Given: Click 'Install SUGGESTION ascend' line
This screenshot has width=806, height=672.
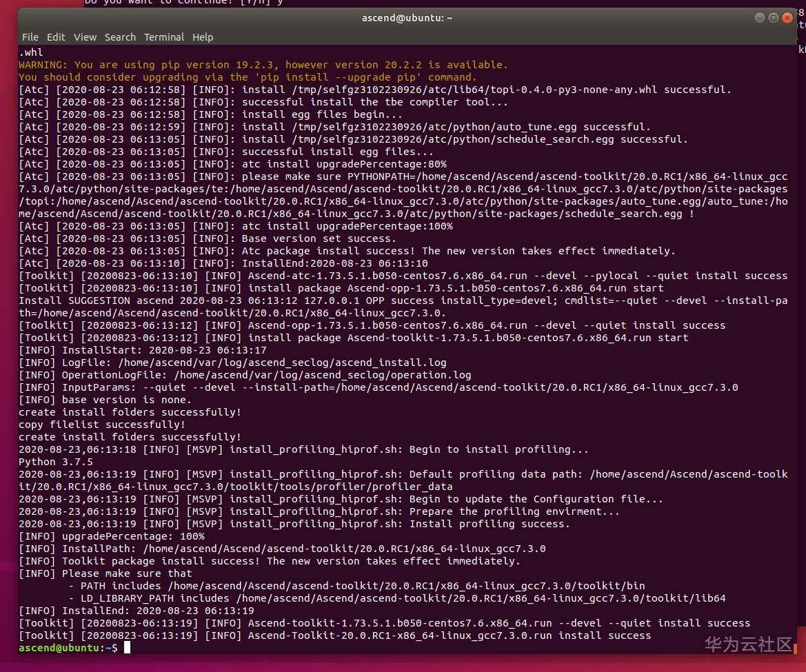Looking at the screenshot, I should coord(403,307).
